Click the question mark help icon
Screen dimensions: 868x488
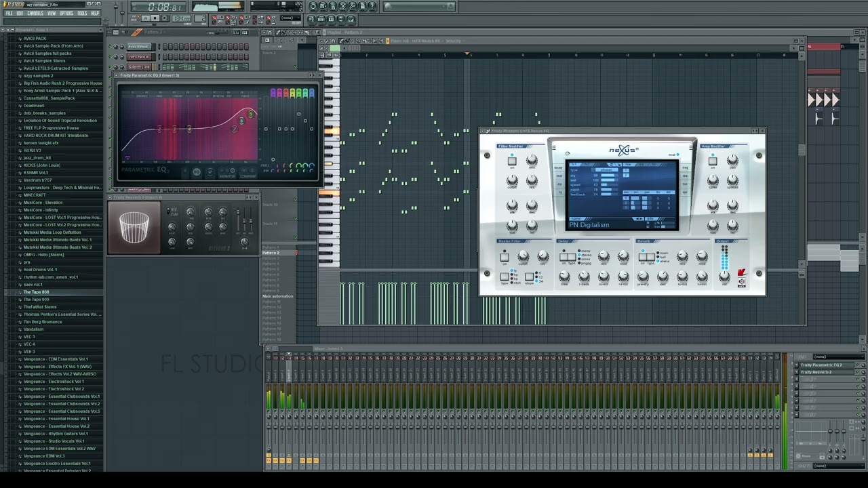[x=372, y=6]
